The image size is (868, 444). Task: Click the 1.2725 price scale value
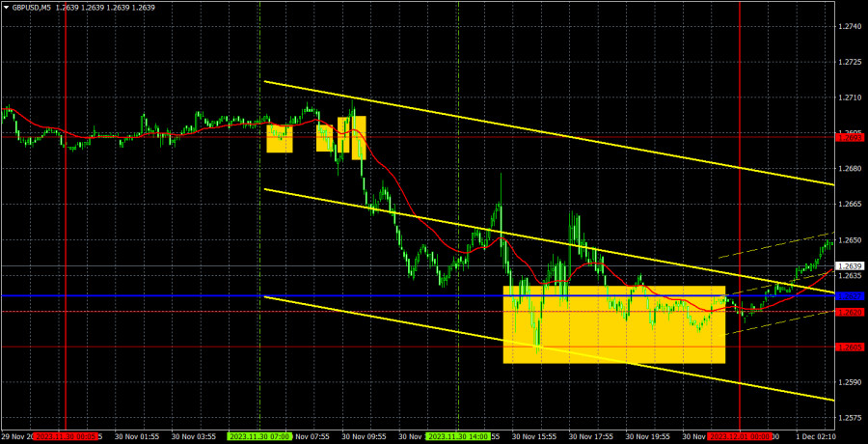[852, 62]
